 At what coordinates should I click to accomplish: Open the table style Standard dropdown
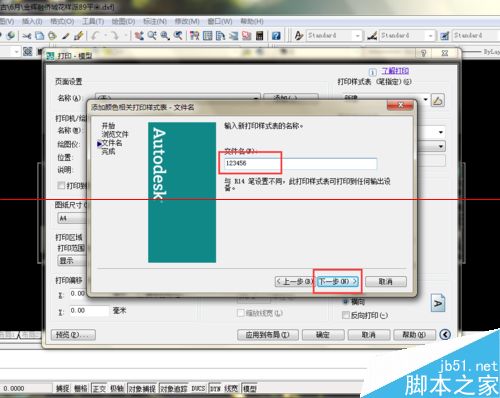coord(476,35)
